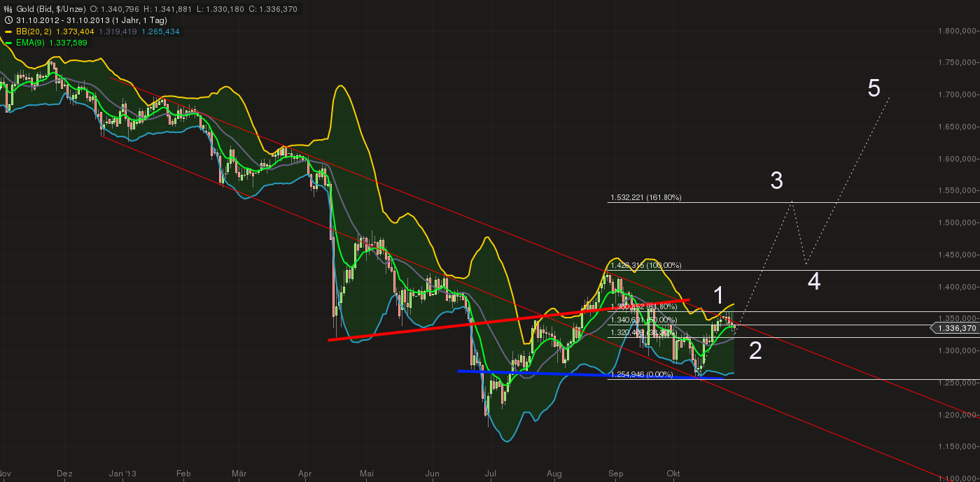Image resolution: width=980 pixels, height=482 pixels.
Task: Select the 1.532,221 (161.80%) Fibonacci label
Action: [645, 198]
